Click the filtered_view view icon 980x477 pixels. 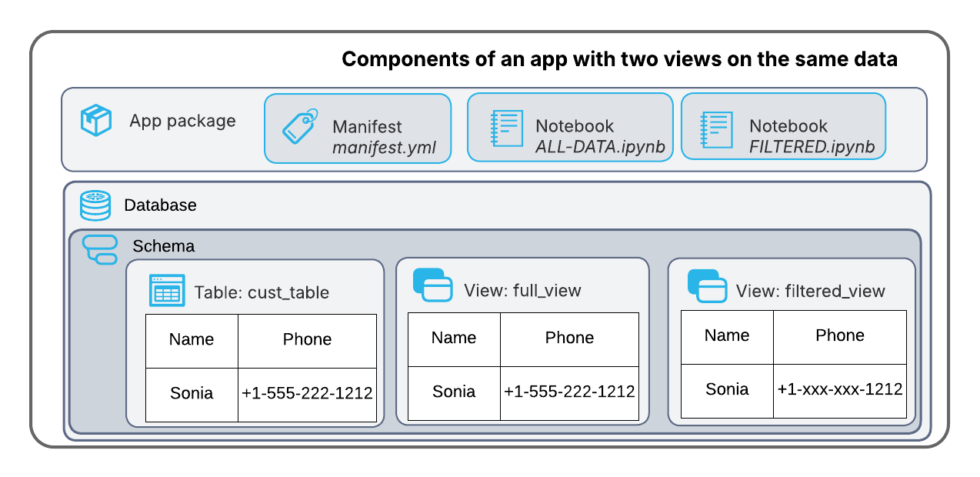pyautogui.click(x=707, y=285)
